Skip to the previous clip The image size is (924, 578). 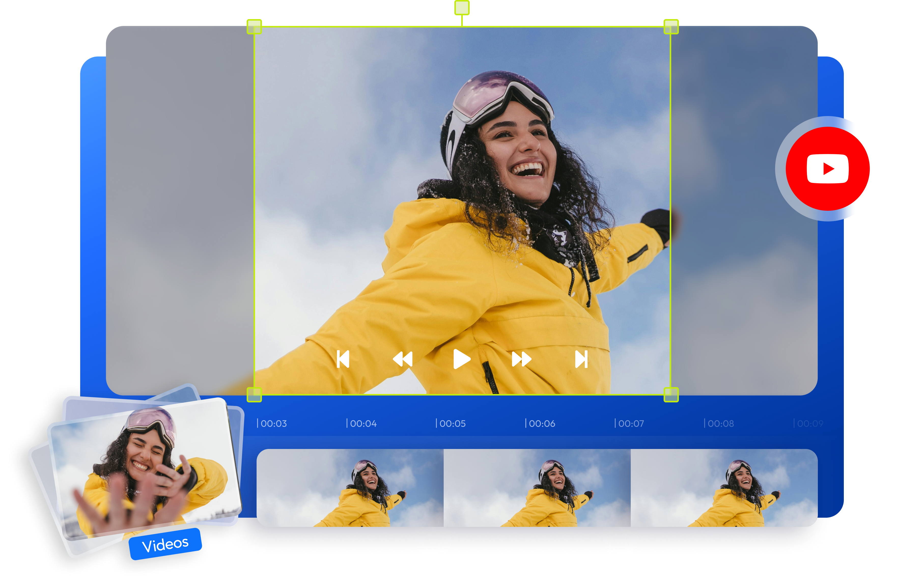tap(343, 359)
